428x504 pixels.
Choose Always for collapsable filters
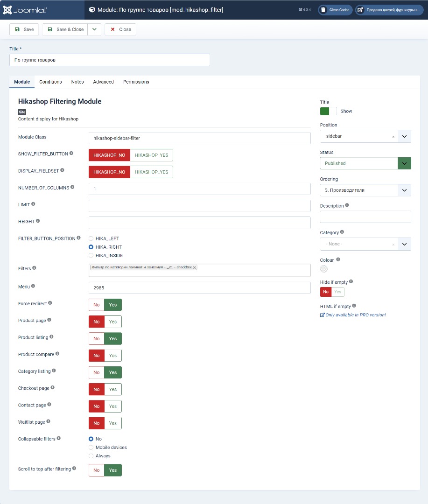coord(91,456)
